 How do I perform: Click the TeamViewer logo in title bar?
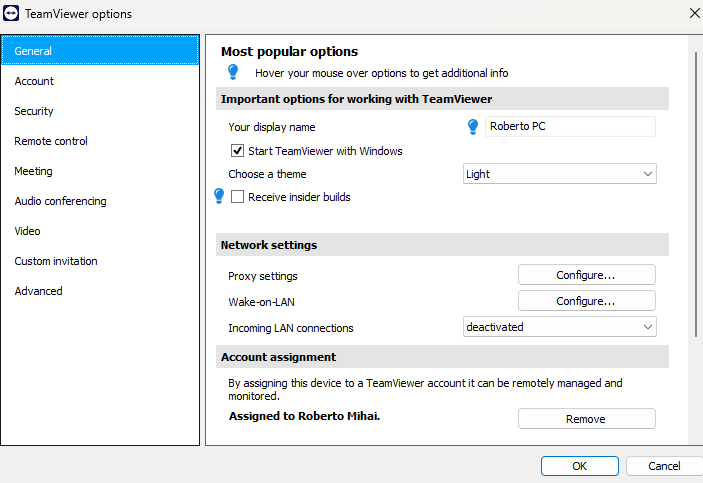[x=11, y=13]
